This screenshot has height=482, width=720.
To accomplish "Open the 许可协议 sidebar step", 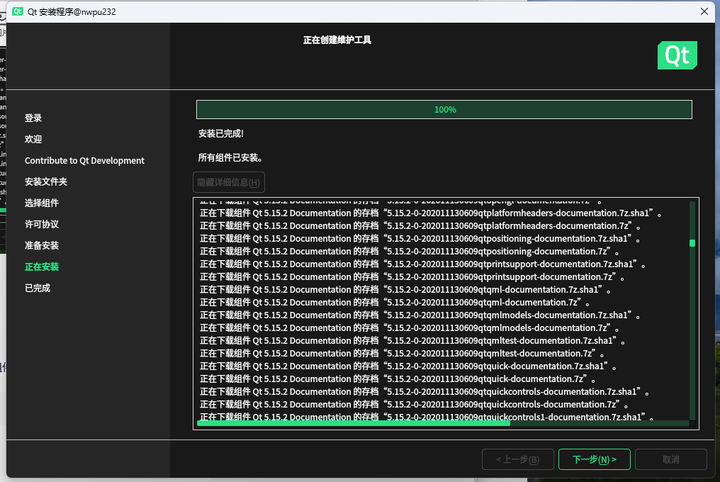I will coord(41,224).
